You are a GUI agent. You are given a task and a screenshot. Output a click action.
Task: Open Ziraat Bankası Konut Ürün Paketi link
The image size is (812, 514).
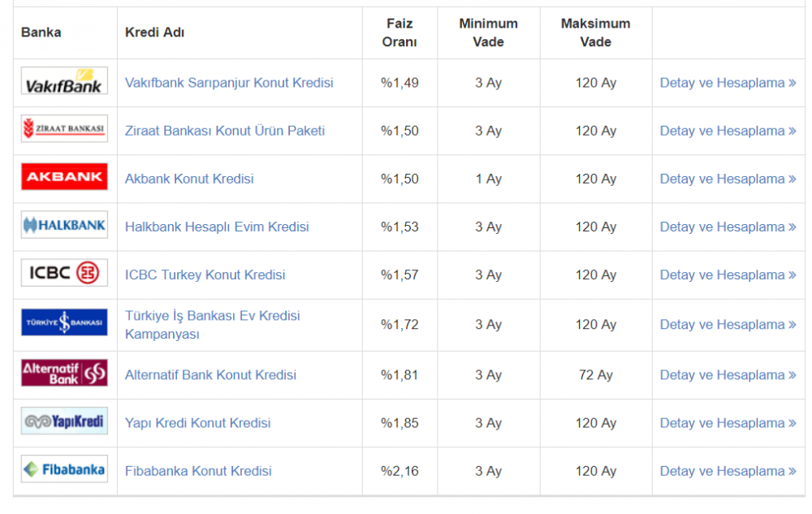225,131
